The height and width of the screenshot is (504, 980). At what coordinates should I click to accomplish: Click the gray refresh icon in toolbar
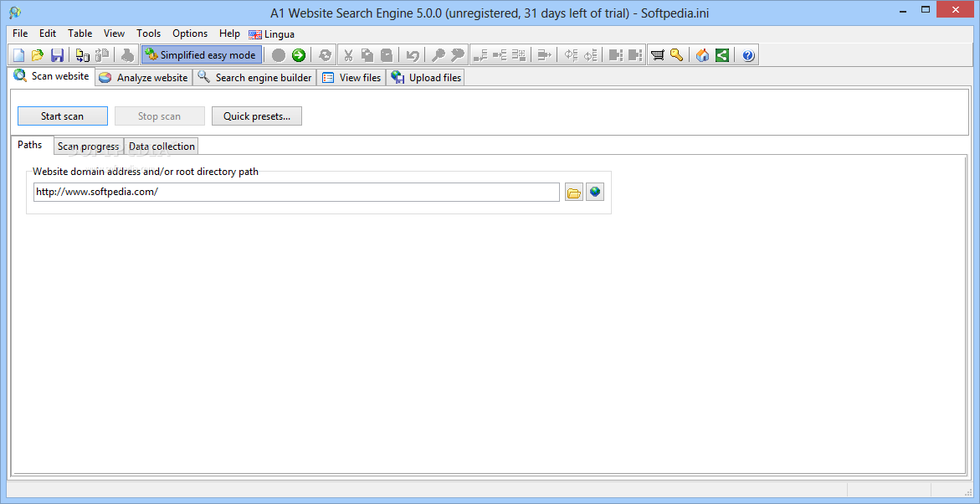(x=325, y=55)
